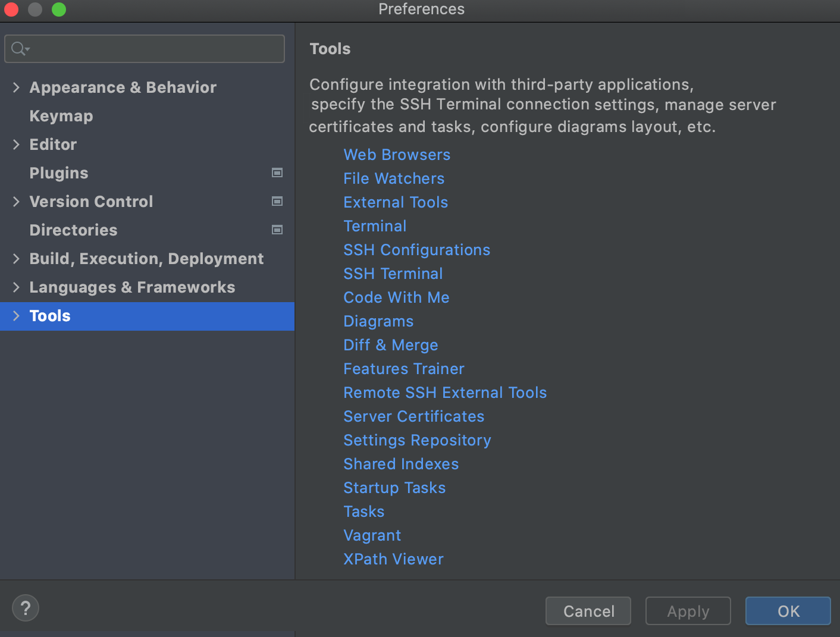Click the pop-out icon beside Directories
The image size is (840, 637).
point(277,230)
